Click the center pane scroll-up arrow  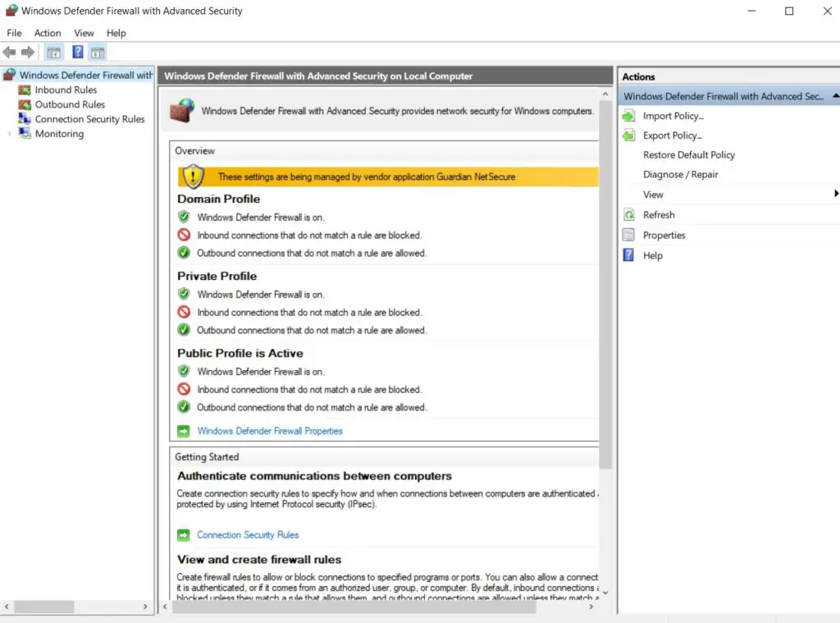click(605, 94)
